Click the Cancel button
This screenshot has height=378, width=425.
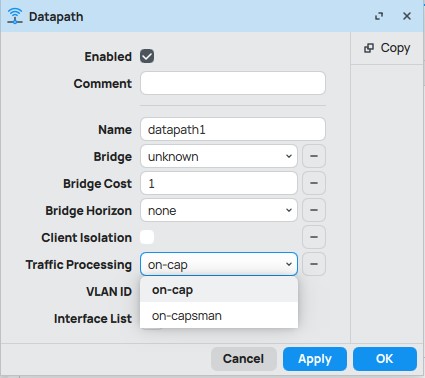pyautogui.click(x=243, y=359)
